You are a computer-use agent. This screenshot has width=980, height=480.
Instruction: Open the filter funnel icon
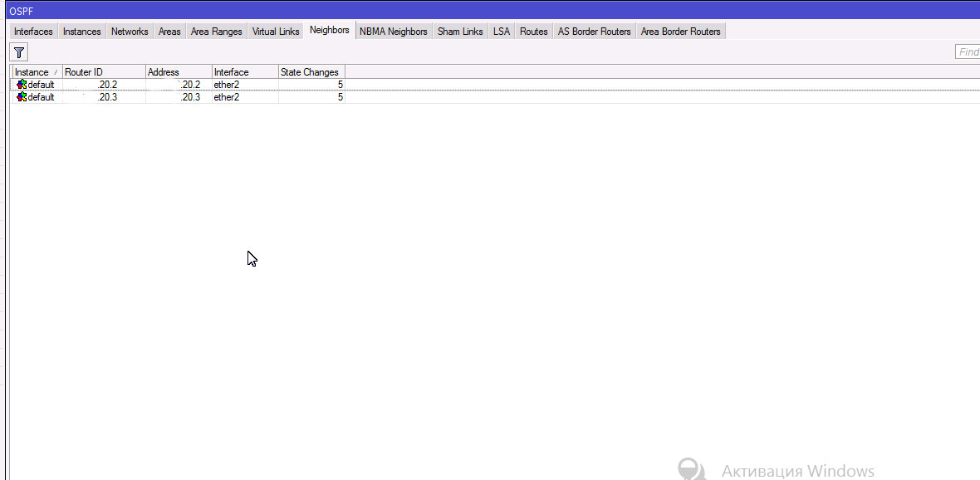[19, 51]
